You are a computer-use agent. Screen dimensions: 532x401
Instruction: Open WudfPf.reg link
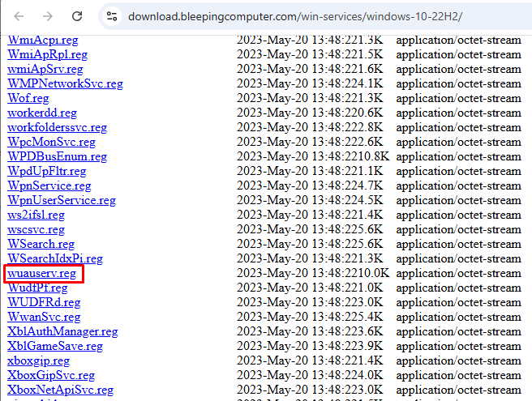click(x=37, y=288)
